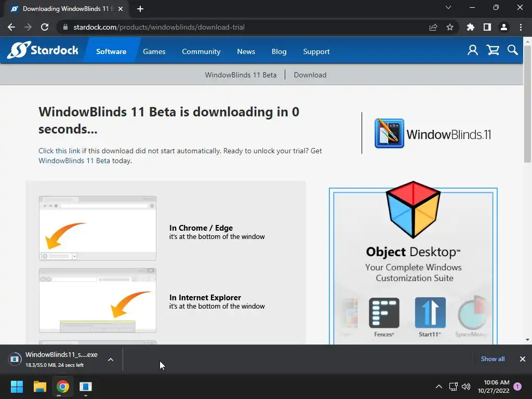This screenshot has height=399, width=532.
Task: Open the Chrome tab search dropdown
Action: 448,7
